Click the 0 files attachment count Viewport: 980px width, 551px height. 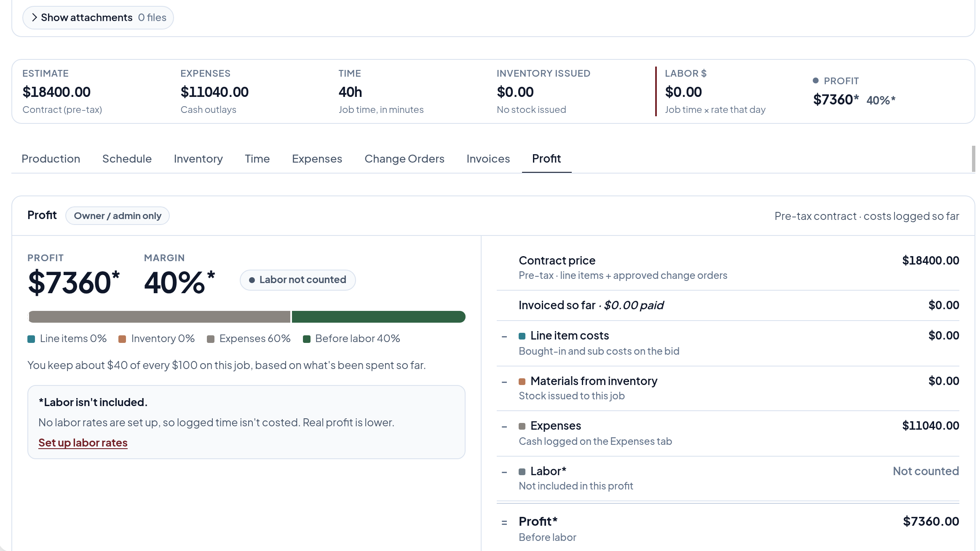tap(152, 18)
